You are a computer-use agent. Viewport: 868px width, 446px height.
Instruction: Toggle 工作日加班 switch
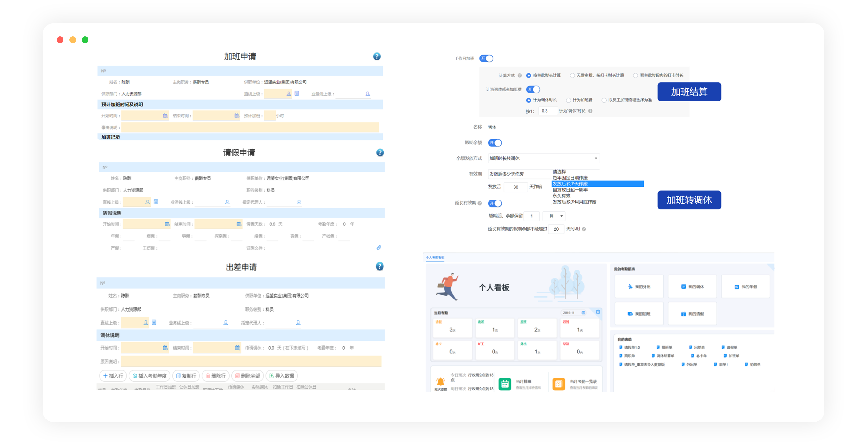[486, 58]
